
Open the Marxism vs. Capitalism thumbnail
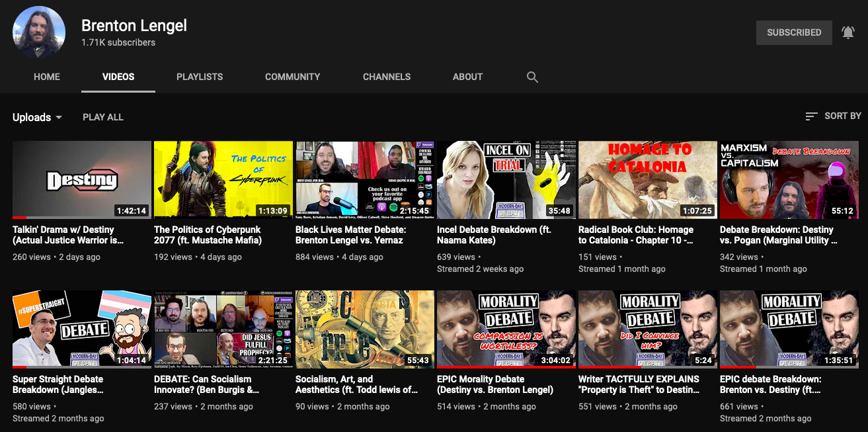(x=789, y=180)
